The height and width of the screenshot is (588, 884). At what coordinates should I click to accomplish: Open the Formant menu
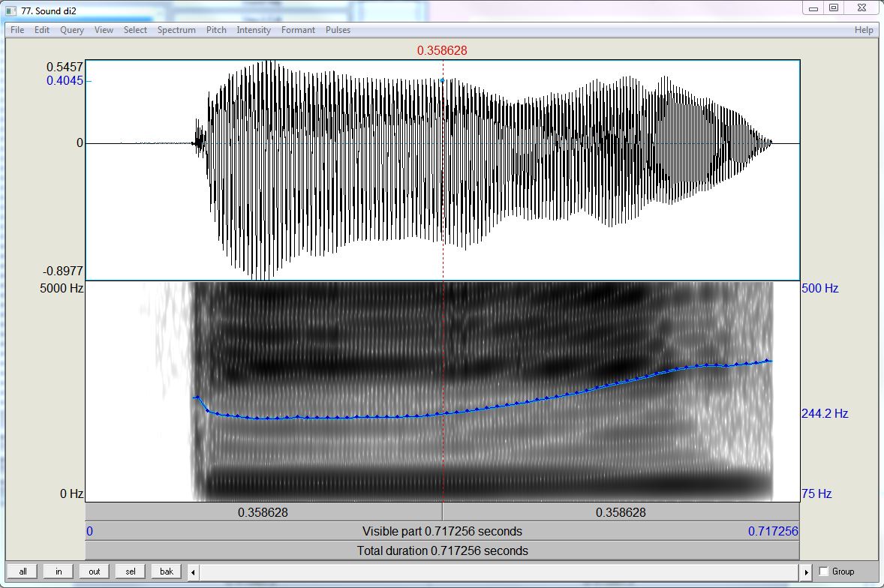click(298, 30)
